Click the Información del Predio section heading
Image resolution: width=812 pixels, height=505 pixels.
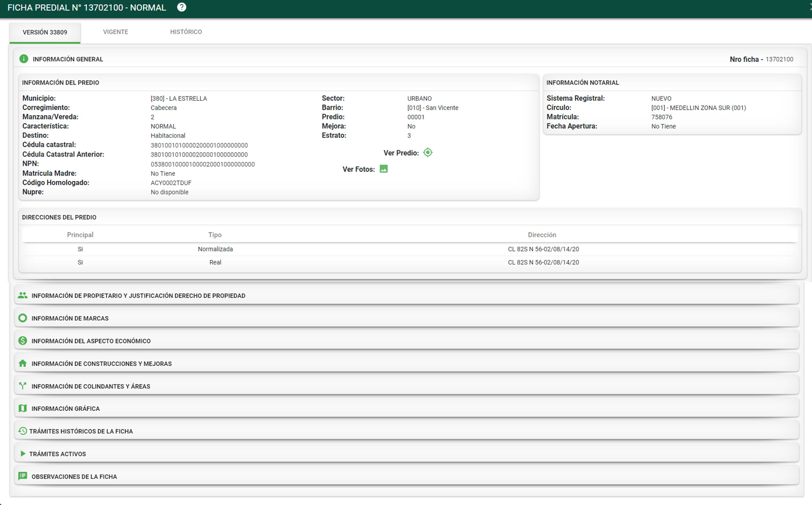point(60,82)
